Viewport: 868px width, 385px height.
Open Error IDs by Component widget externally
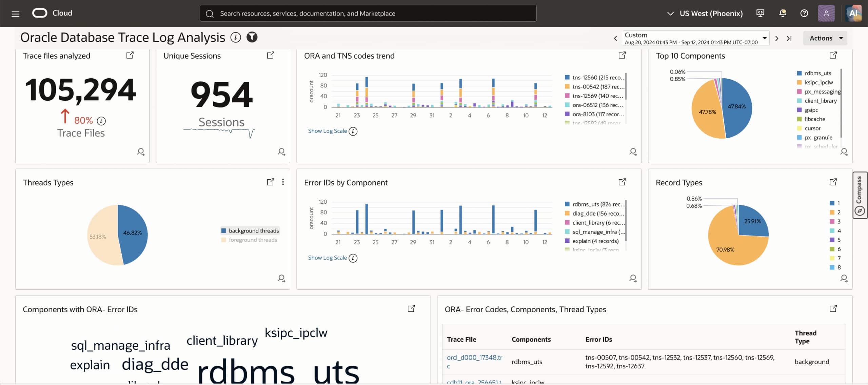(x=622, y=182)
